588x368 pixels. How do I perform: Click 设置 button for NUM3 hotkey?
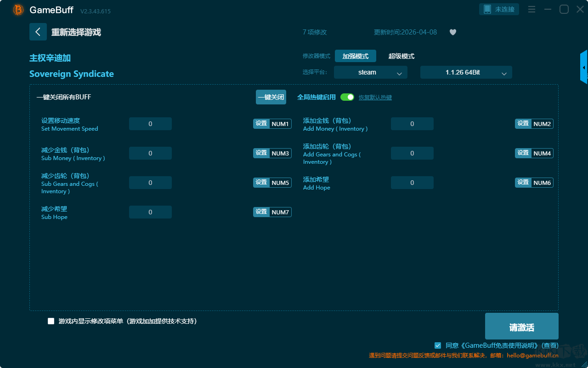(261, 153)
